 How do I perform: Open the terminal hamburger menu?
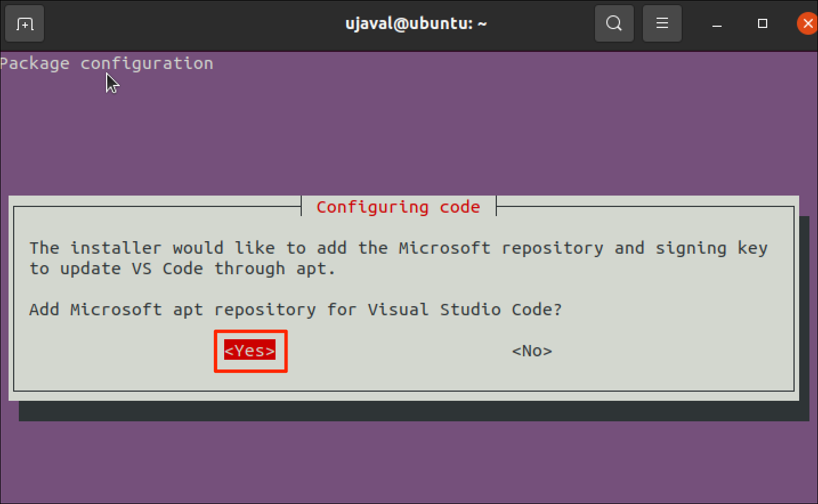(662, 23)
